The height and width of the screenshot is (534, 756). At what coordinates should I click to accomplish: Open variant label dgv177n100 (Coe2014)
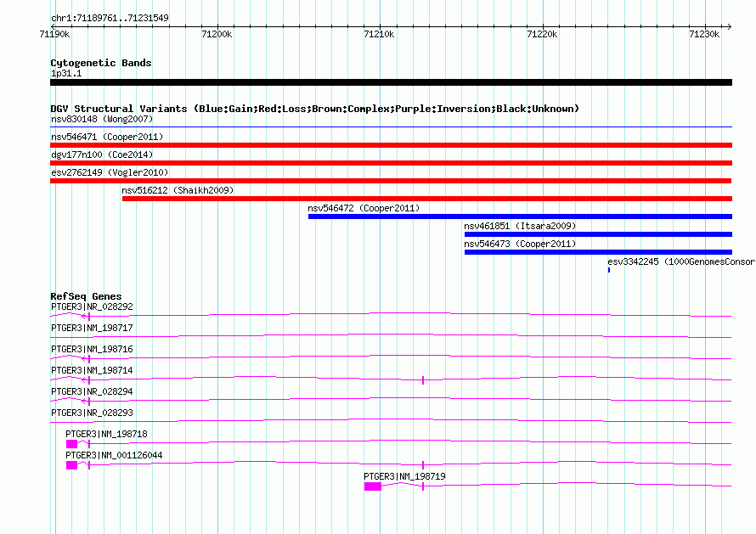click(x=102, y=155)
